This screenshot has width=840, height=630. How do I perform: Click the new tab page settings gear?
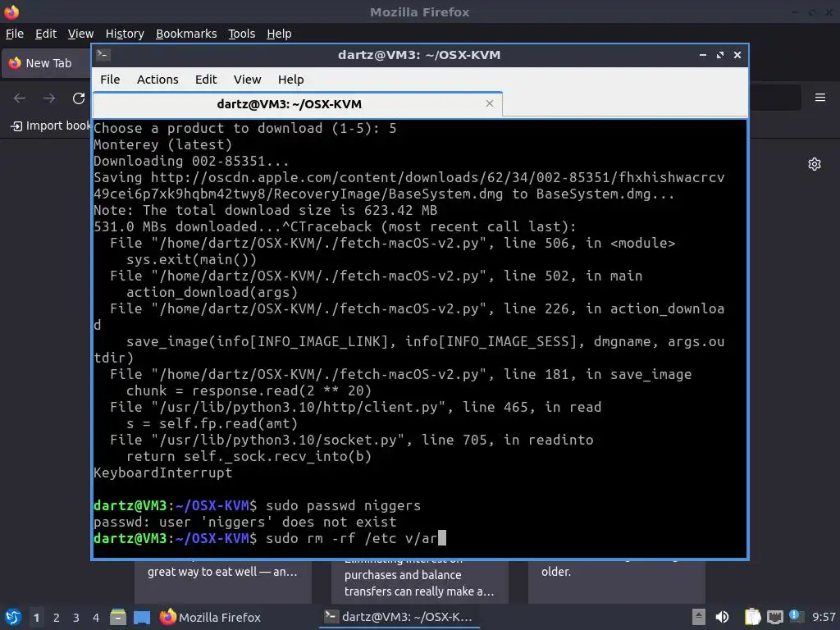tap(815, 164)
